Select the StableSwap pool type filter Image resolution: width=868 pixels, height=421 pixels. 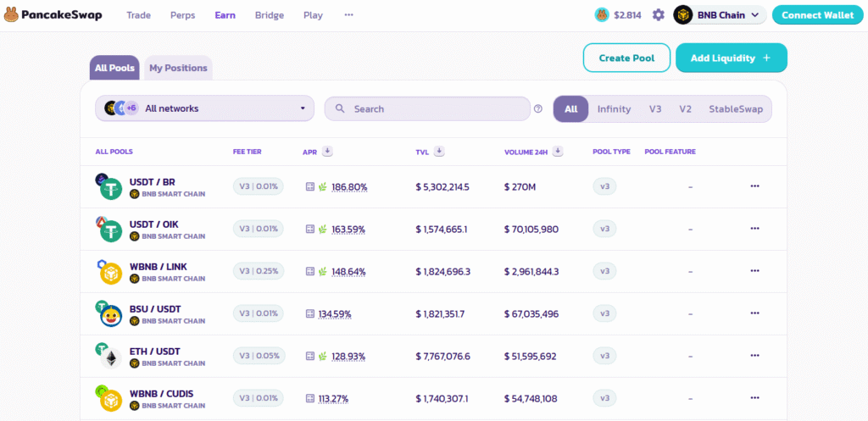pyautogui.click(x=735, y=108)
